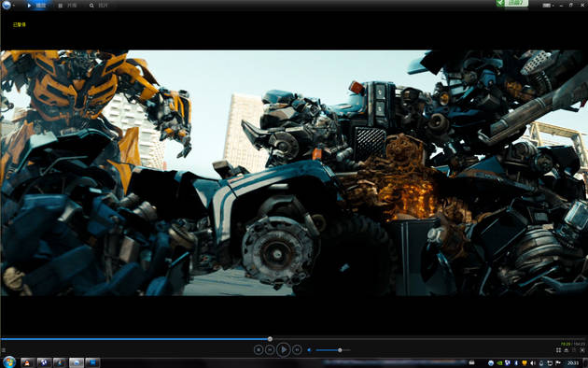Toggle fullscreen with bottom-right expand icon
This screenshot has width=588, height=368.
coord(582,350)
